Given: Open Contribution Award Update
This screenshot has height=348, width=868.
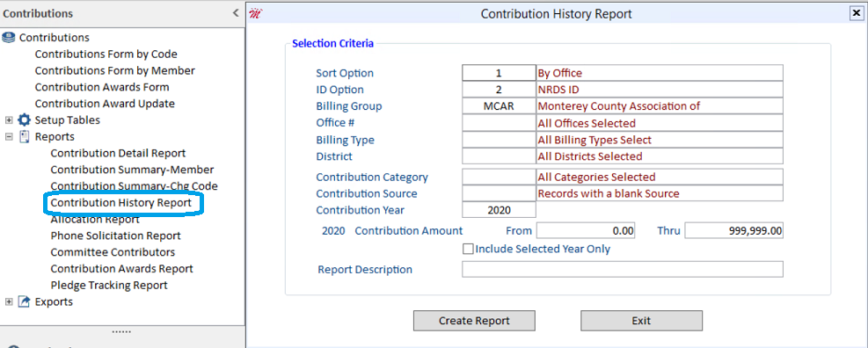Looking at the screenshot, I should 105,104.
